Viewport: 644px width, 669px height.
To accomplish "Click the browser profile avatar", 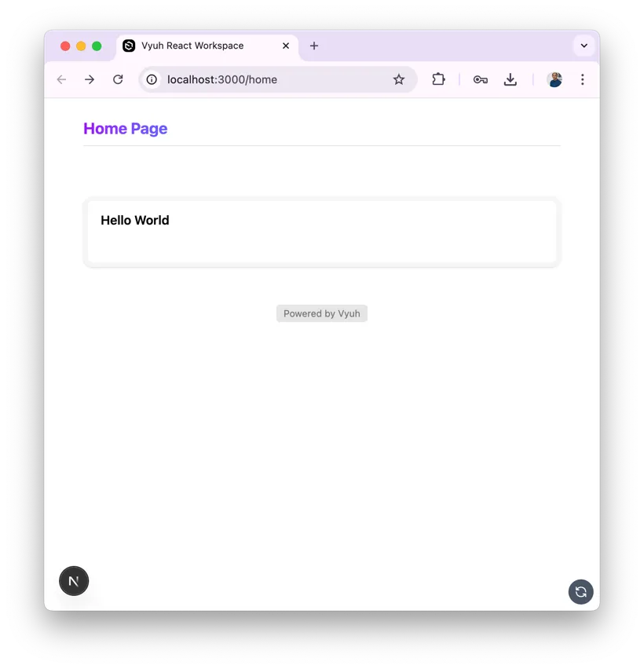I will click(554, 79).
